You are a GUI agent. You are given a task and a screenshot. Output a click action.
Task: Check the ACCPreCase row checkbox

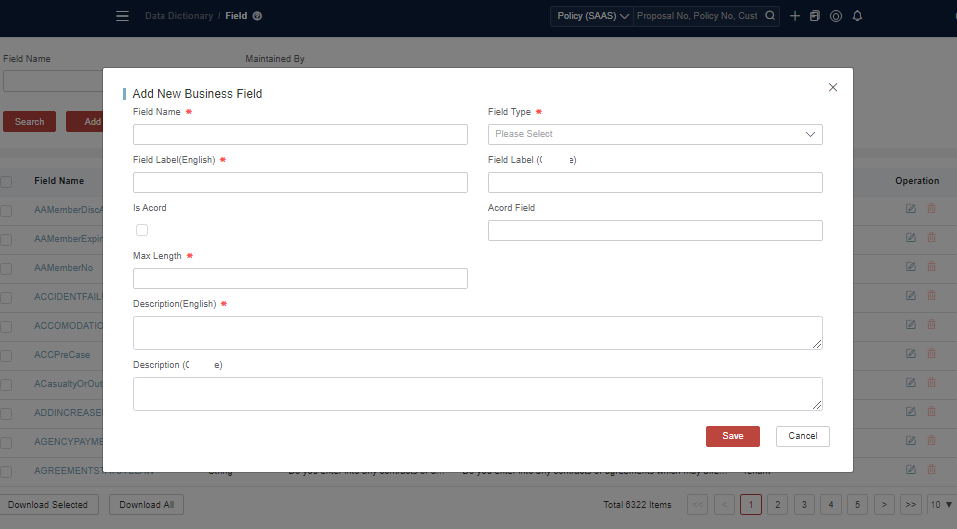point(6,356)
